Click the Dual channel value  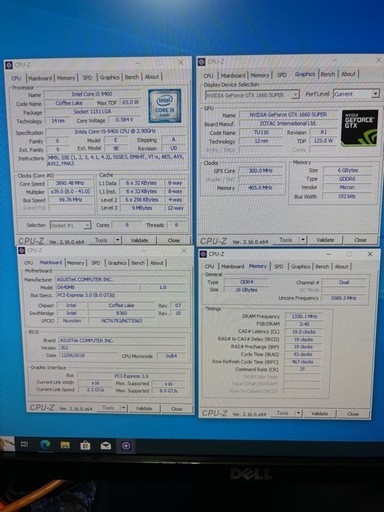click(344, 282)
